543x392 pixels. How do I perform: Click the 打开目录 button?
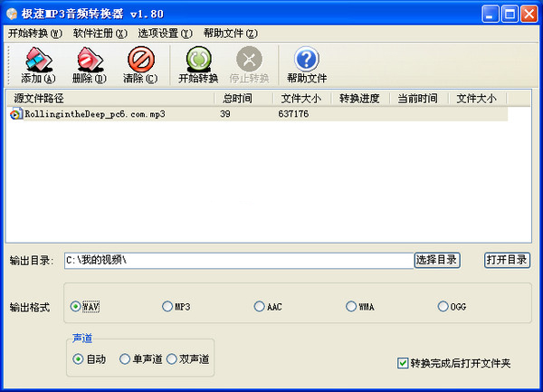tap(507, 260)
